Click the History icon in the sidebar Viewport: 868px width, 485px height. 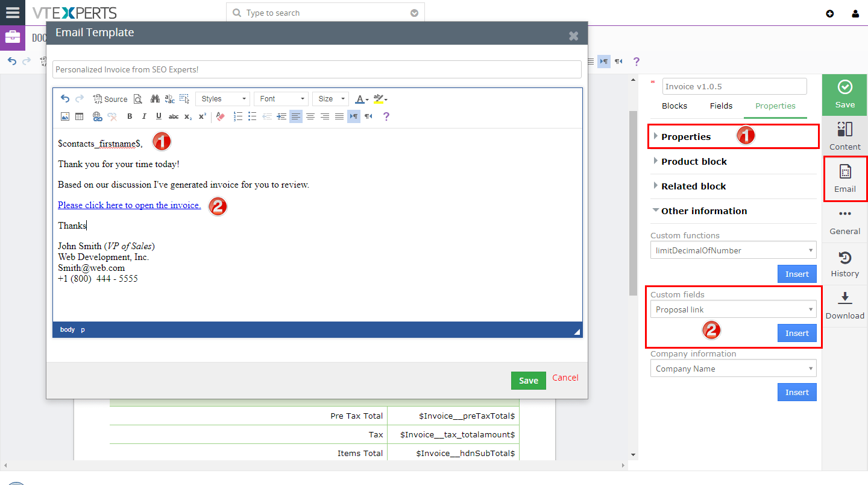click(x=844, y=264)
